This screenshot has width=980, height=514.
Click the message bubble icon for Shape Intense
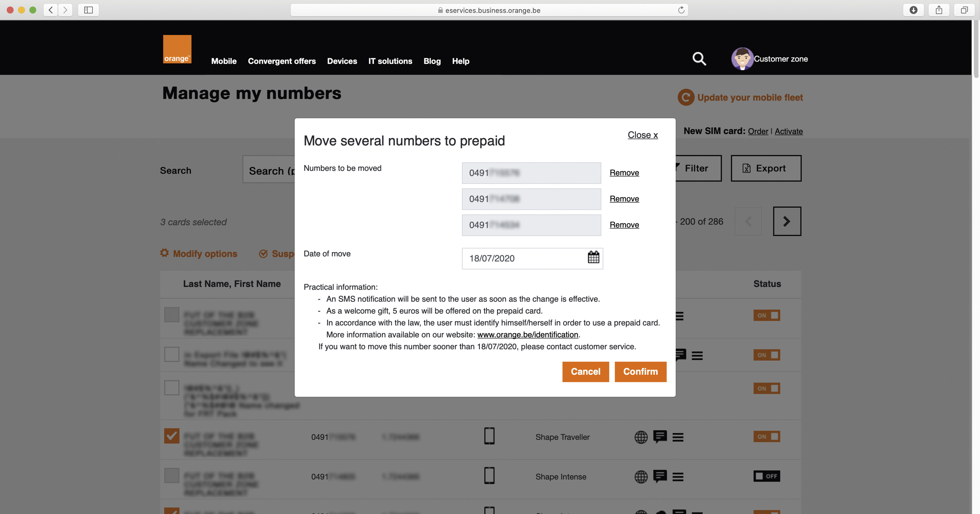[x=660, y=476]
